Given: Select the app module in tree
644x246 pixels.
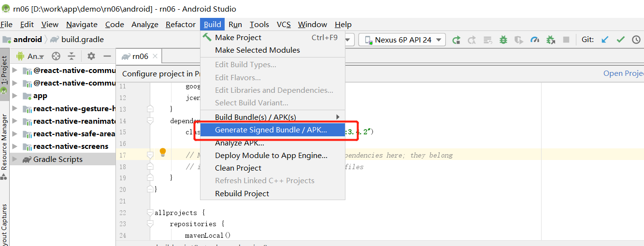Looking at the screenshot, I should coord(63,96).
